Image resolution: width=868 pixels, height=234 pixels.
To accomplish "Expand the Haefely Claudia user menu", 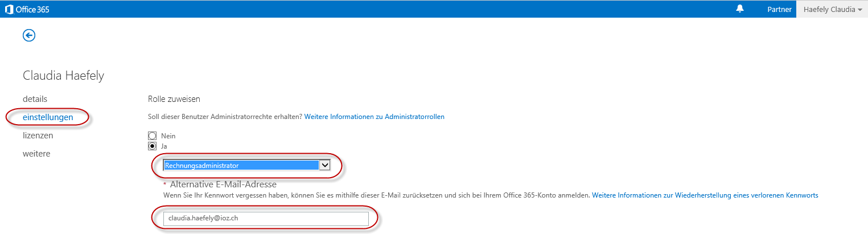I will click(x=832, y=9).
